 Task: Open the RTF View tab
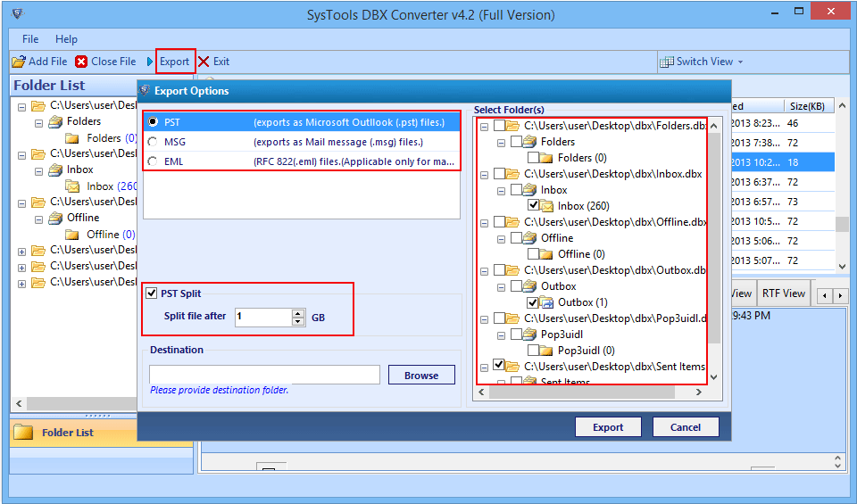pos(783,293)
